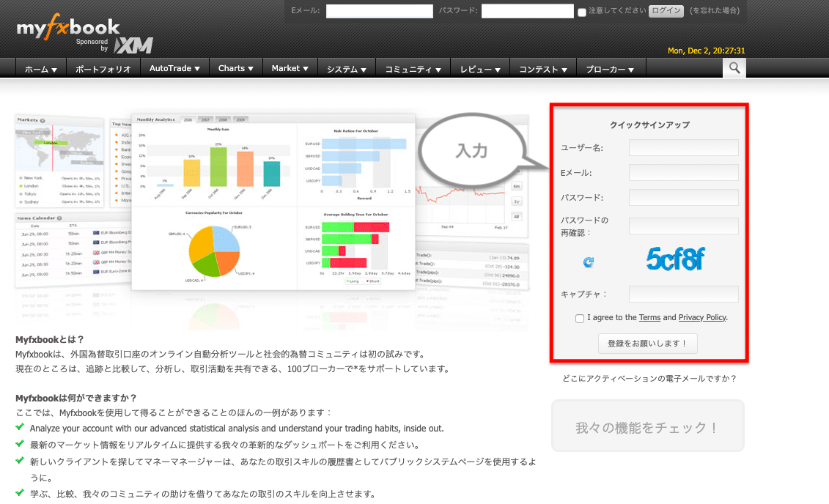
Task: Expand the コンテスト dropdown
Action: pos(543,69)
